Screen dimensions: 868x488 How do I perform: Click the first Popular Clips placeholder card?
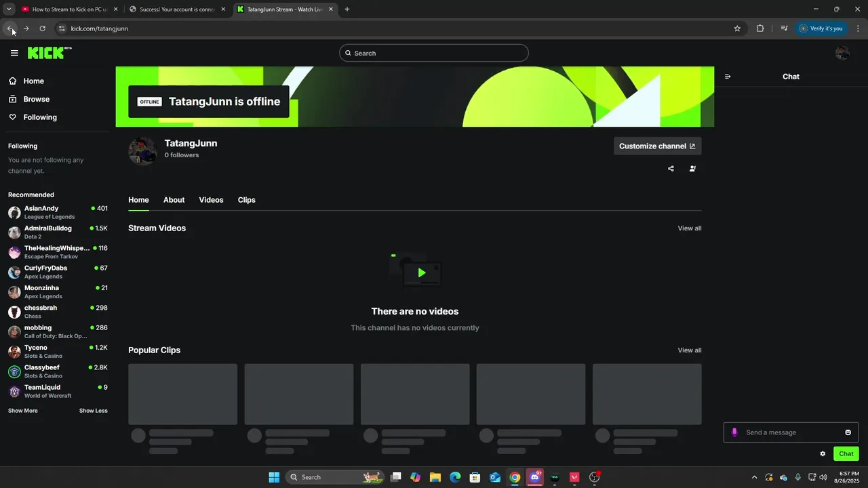point(183,394)
